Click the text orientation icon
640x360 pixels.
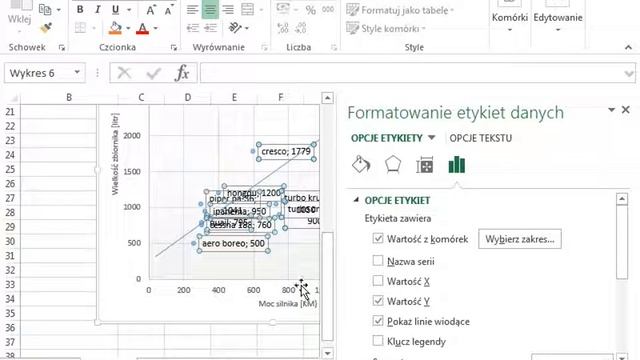[x=235, y=28]
